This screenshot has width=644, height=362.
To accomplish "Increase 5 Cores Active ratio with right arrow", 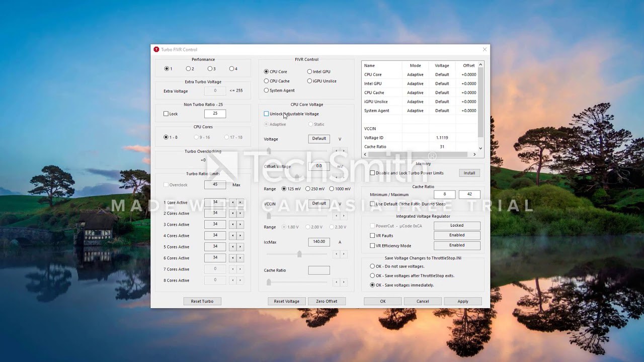I will [240, 247].
